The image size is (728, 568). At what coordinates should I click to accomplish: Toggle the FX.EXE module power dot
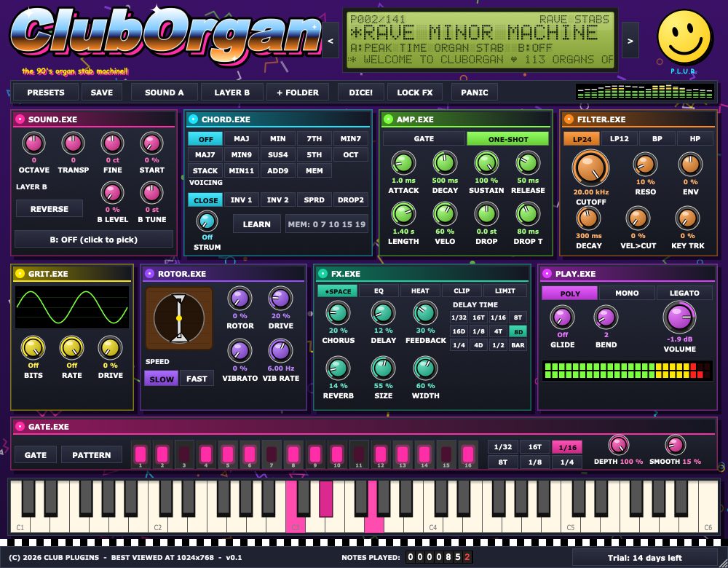pyautogui.click(x=323, y=274)
